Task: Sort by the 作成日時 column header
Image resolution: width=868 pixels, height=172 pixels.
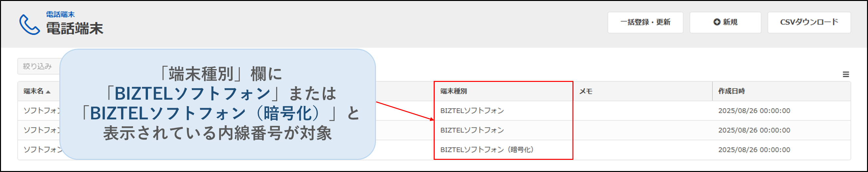Action: [732, 91]
